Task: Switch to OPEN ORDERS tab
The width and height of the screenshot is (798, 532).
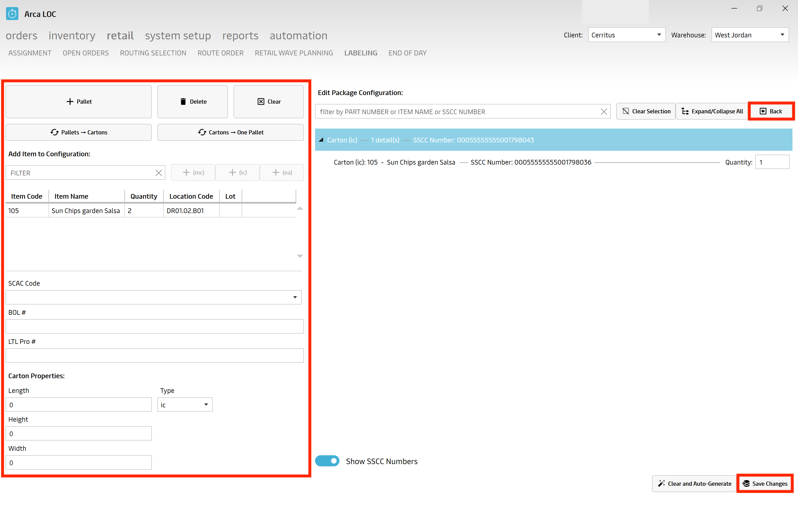Action: 86,53
